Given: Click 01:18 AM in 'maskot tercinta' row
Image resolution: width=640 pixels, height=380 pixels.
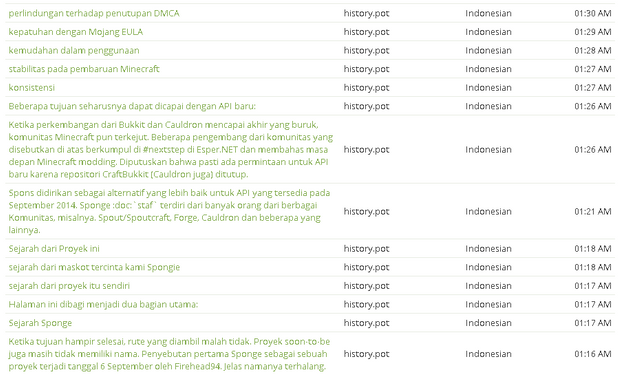Looking at the screenshot, I should [x=593, y=267].
